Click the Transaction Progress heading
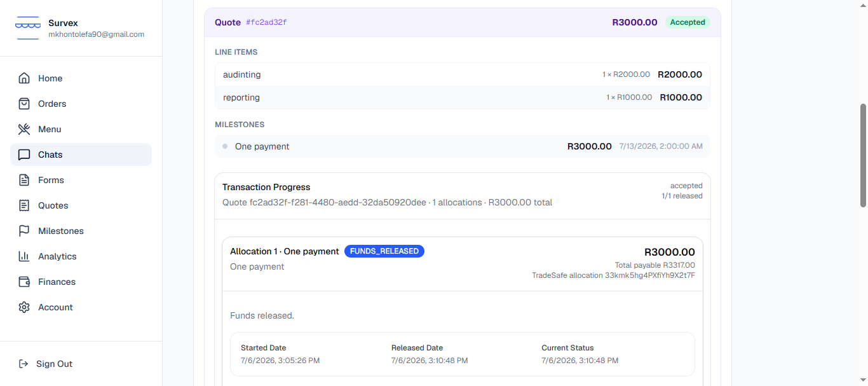This screenshot has height=386, width=868. point(266,187)
